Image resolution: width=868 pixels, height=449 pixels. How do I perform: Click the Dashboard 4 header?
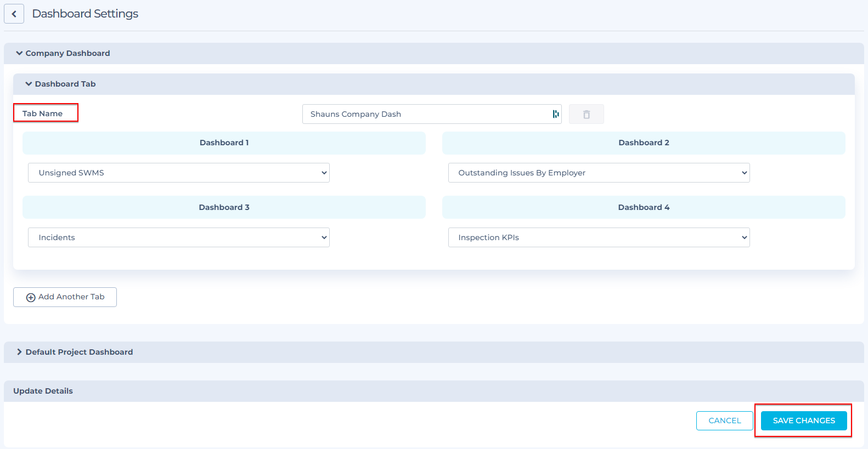click(644, 207)
